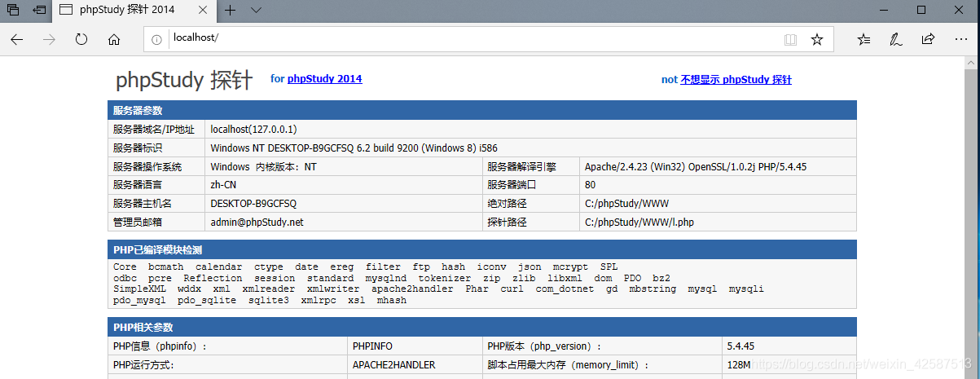The height and width of the screenshot is (379, 980).
Task: Open the Favorites hub icon
Action: point(864,38)
